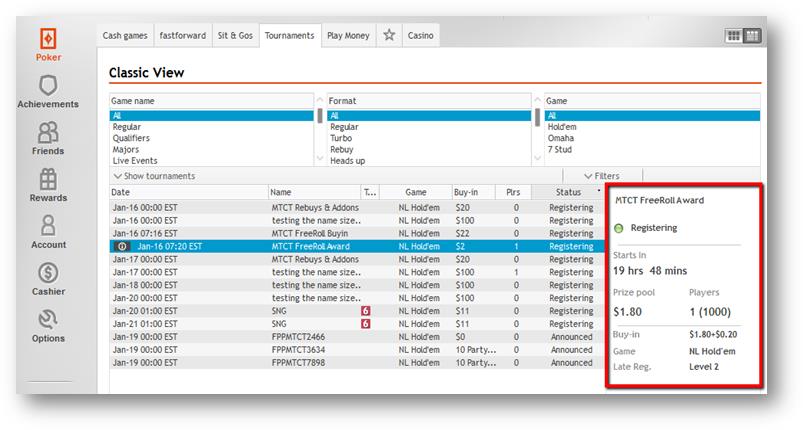Switch to the Play Money tab
Screen dimensions: 803x430
click(x=348, y=35)
